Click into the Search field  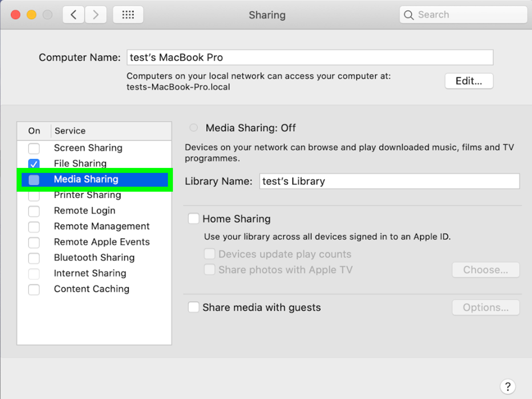click(x=464, y=15)
